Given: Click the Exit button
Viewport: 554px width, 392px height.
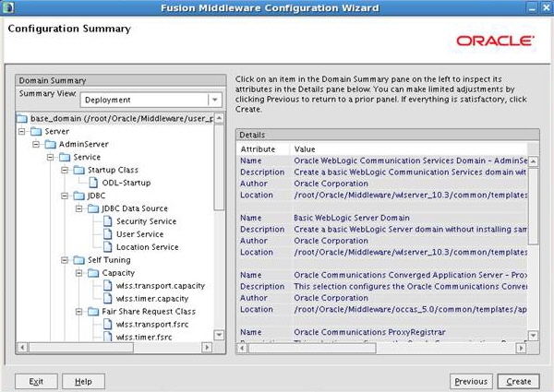Looking at the screenshot, I should pyautogui.click(x=36, y=381).
